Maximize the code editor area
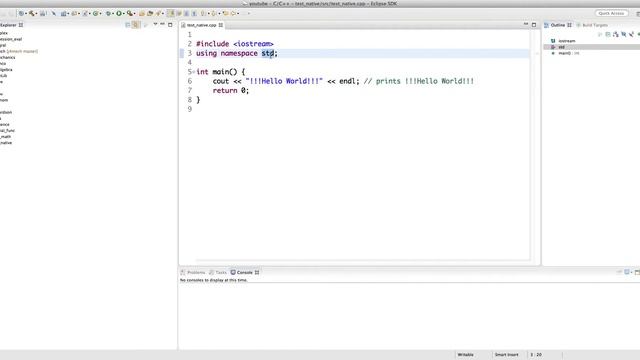640x360 pixels. 534,25
